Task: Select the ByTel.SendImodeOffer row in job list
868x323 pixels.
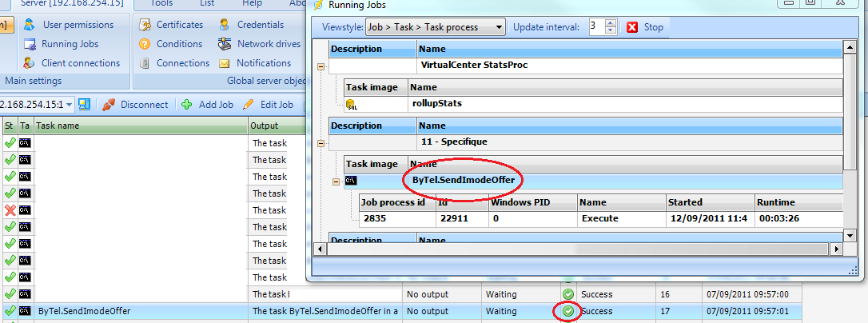Action: [84, 311]
